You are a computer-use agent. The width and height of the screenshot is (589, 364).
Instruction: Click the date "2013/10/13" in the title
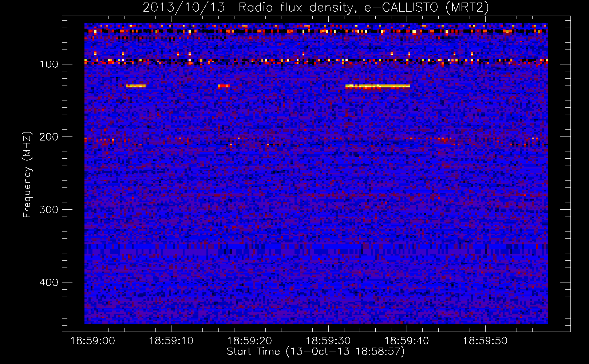click(x=183, y=7)
